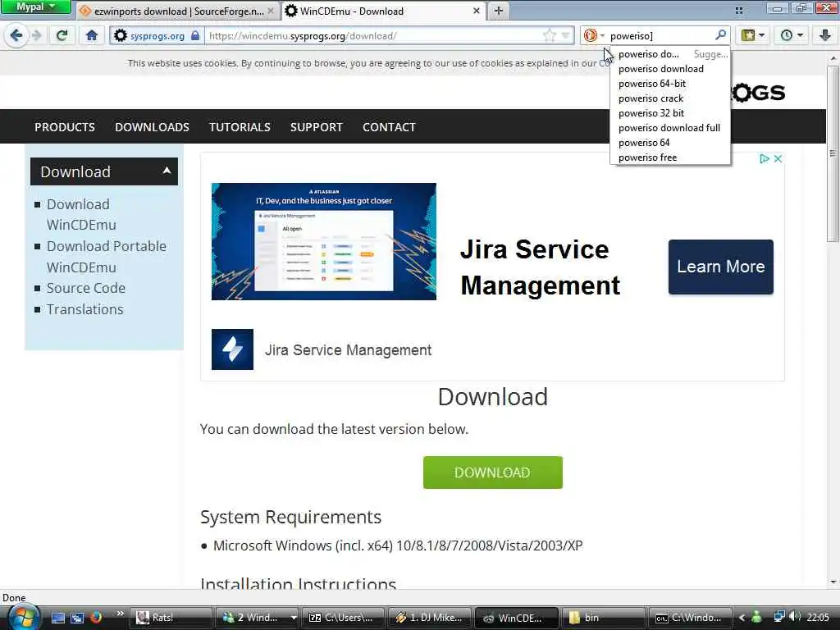Reload the current page
The height and width of the screenshot is (630, 840).
click(x=62, y=36)
